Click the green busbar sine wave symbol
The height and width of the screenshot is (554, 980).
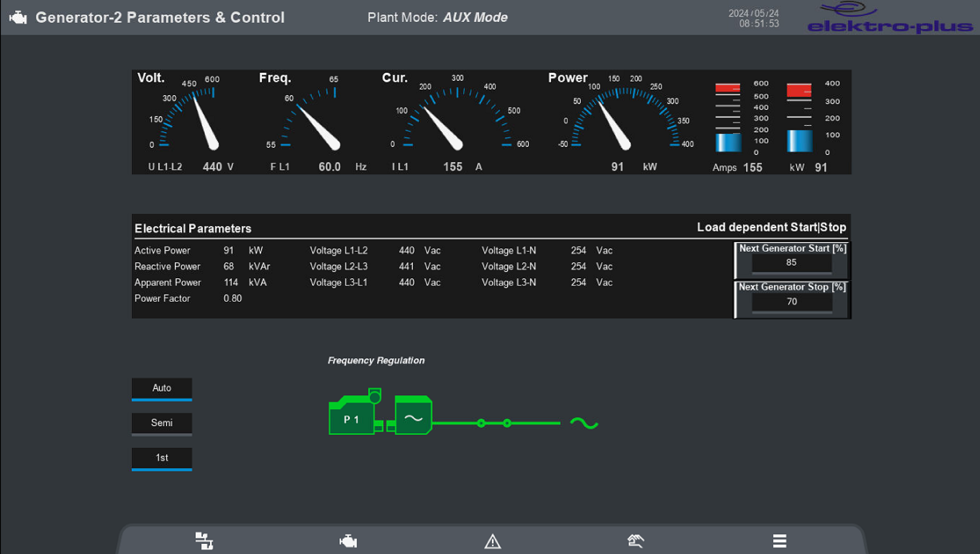pos(584,423)
